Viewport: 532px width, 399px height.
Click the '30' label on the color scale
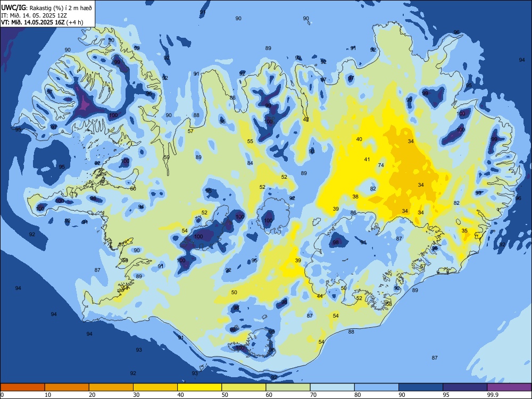tap(136, 395)
